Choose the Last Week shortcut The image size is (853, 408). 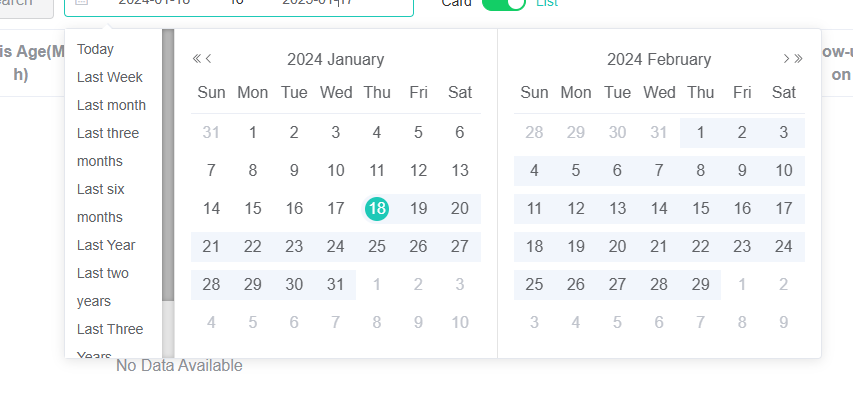109,77
